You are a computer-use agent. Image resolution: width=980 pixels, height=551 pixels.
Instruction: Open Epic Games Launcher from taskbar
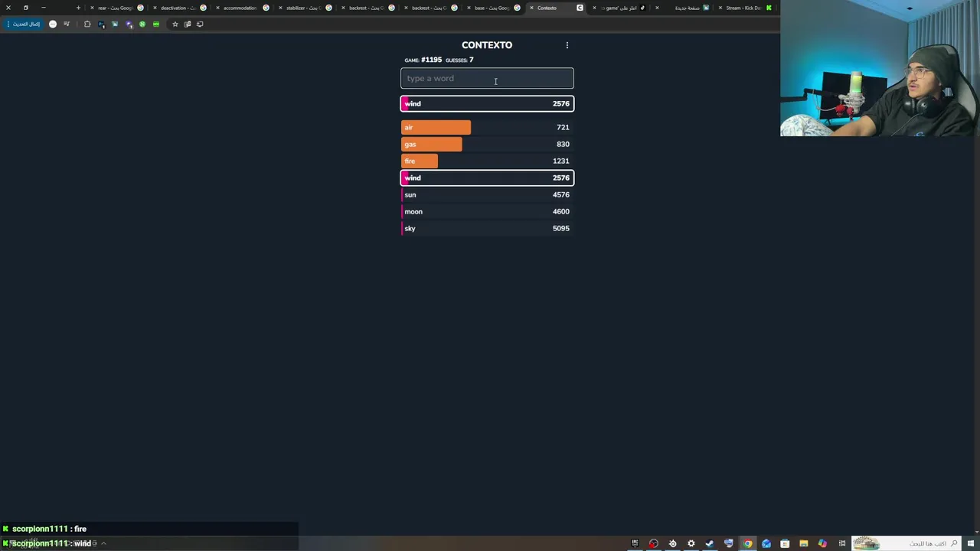(635, 543)
